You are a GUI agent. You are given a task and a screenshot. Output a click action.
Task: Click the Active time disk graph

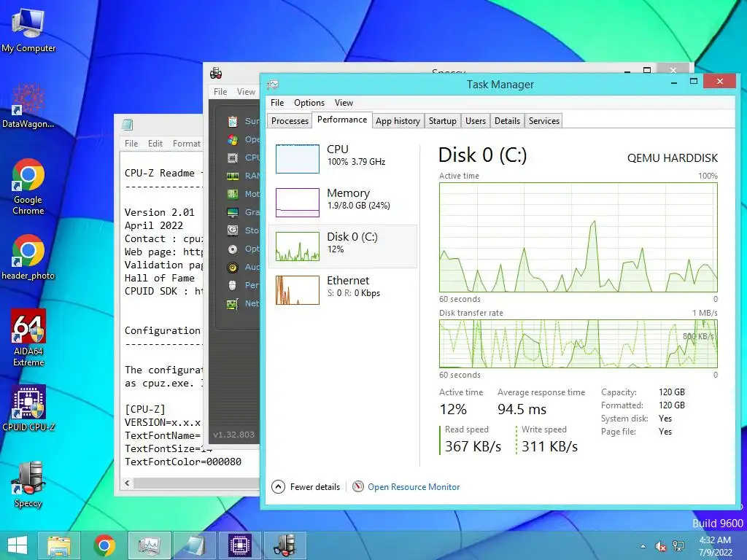pos(578,237)
